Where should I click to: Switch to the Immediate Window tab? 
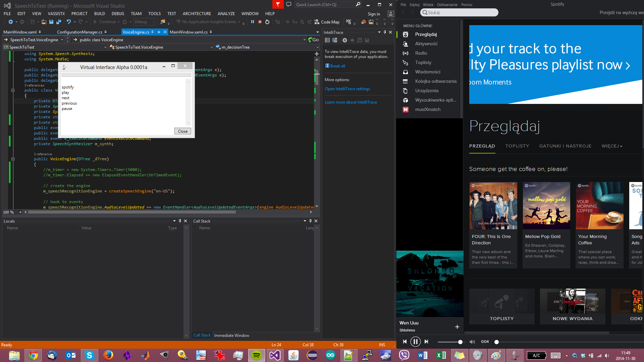click(231, 335)
